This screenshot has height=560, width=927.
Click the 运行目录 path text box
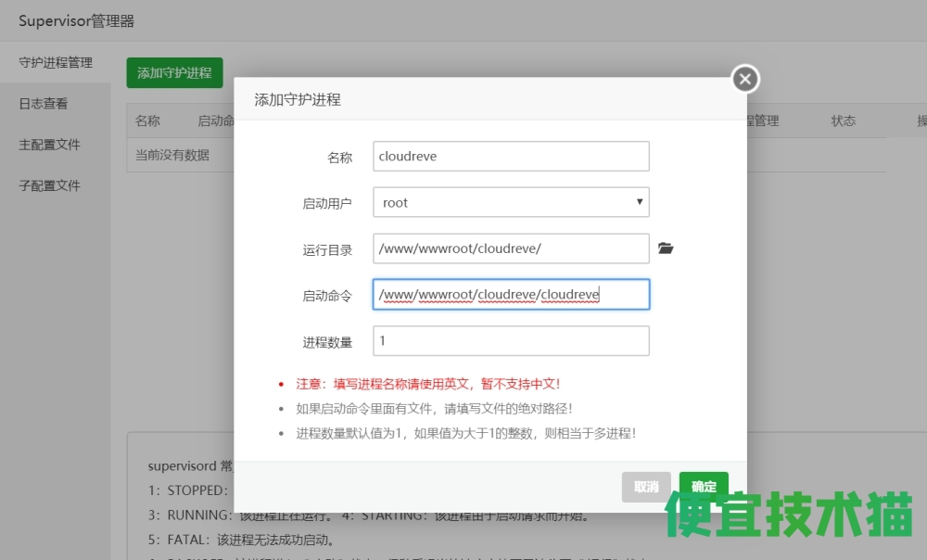click(x=510, y=248)
